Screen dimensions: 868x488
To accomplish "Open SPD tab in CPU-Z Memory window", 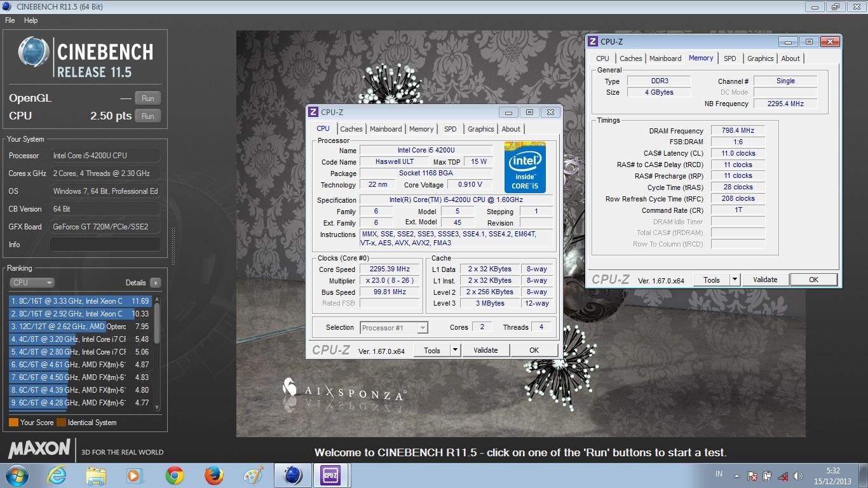I will pos(730,58).
